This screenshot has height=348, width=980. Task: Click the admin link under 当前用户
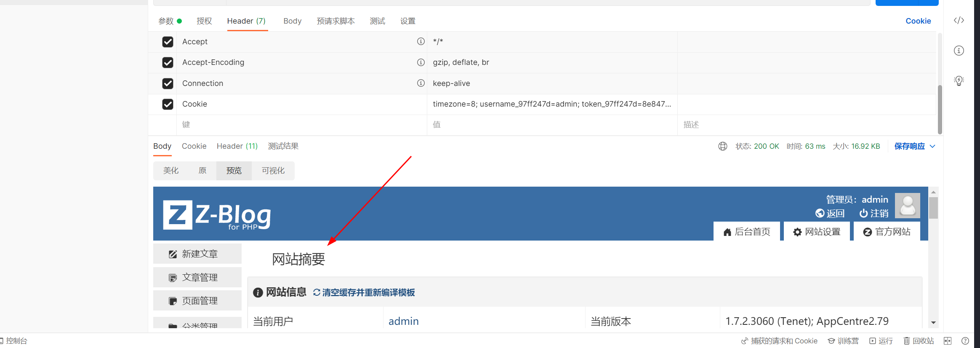point(403,321)
